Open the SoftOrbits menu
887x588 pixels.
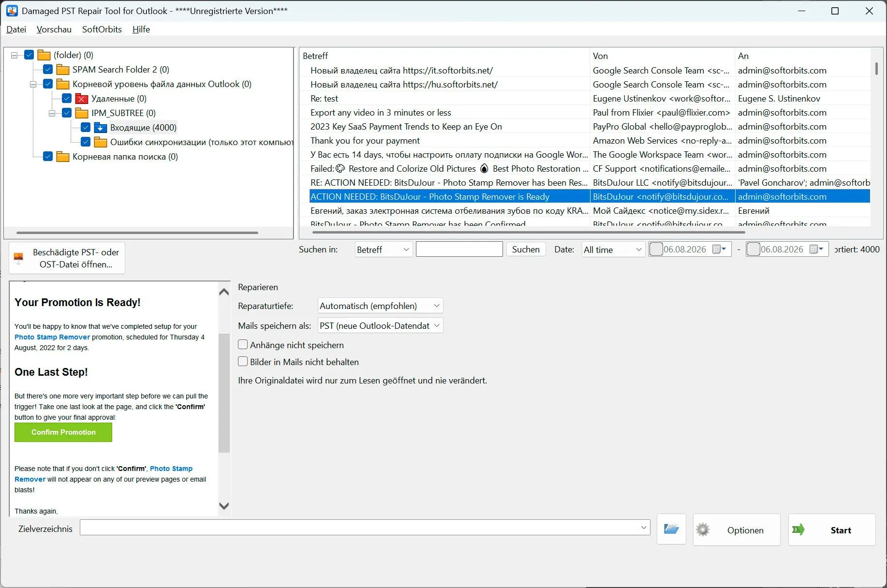pos(102,29)
